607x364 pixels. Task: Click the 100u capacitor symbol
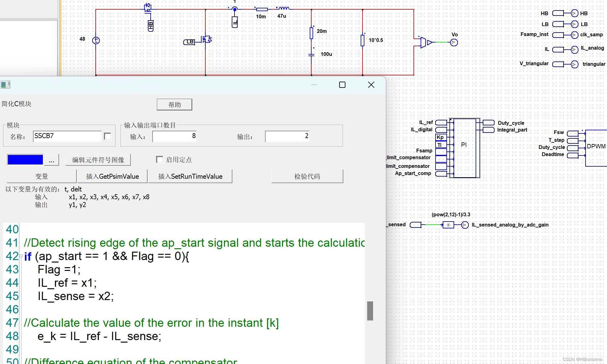[312, 55]
